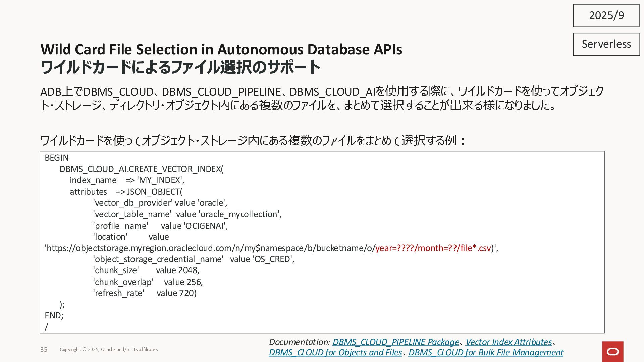Viewport: 644px width, 362px height.
Task: Click the 2025/9 date box
Action: coord(606,15)
